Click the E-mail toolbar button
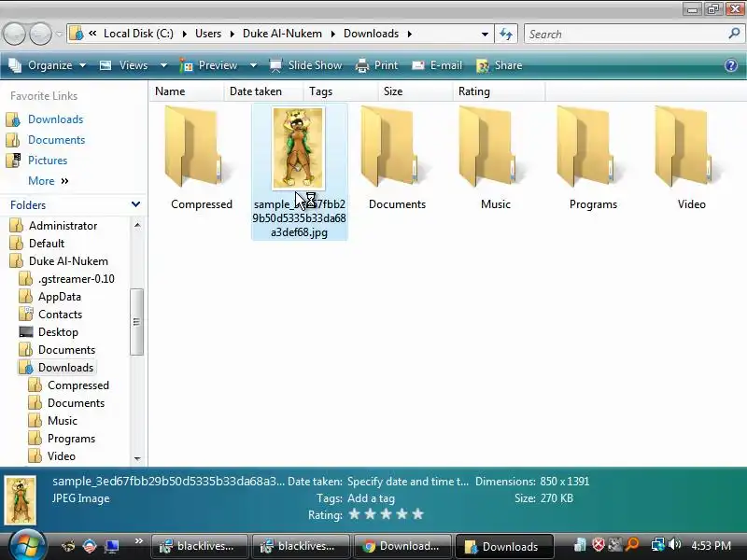This screenshot has width=747, height=560. [x=437, y=65]
